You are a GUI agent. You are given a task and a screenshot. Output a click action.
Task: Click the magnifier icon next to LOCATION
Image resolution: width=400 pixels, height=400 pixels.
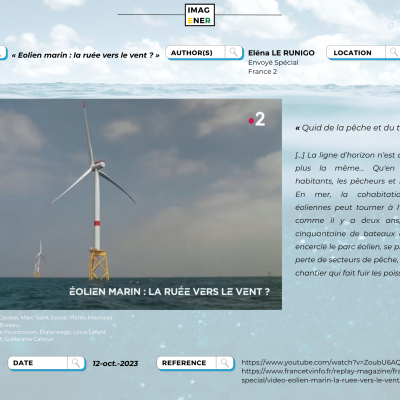coord(394,52)
